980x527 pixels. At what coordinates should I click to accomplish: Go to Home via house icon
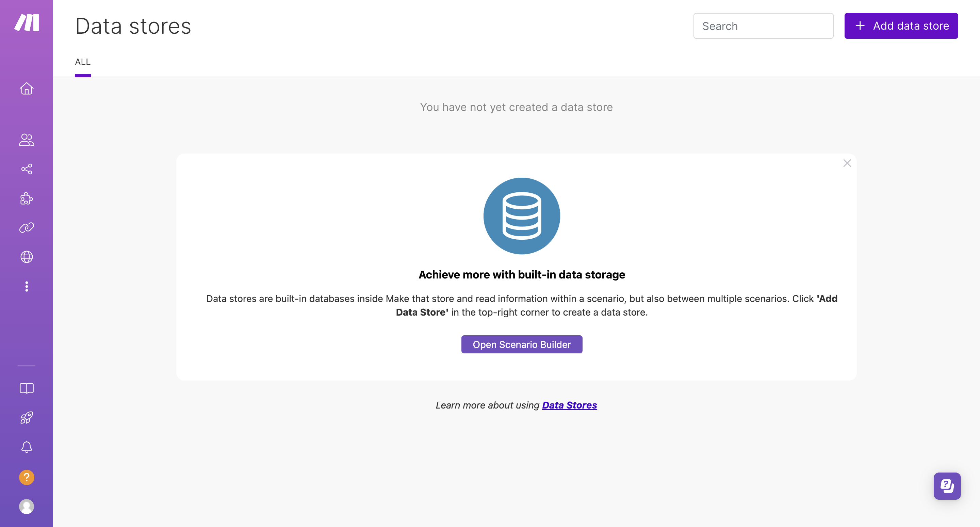pyautogui.click(x=27, y=88)
